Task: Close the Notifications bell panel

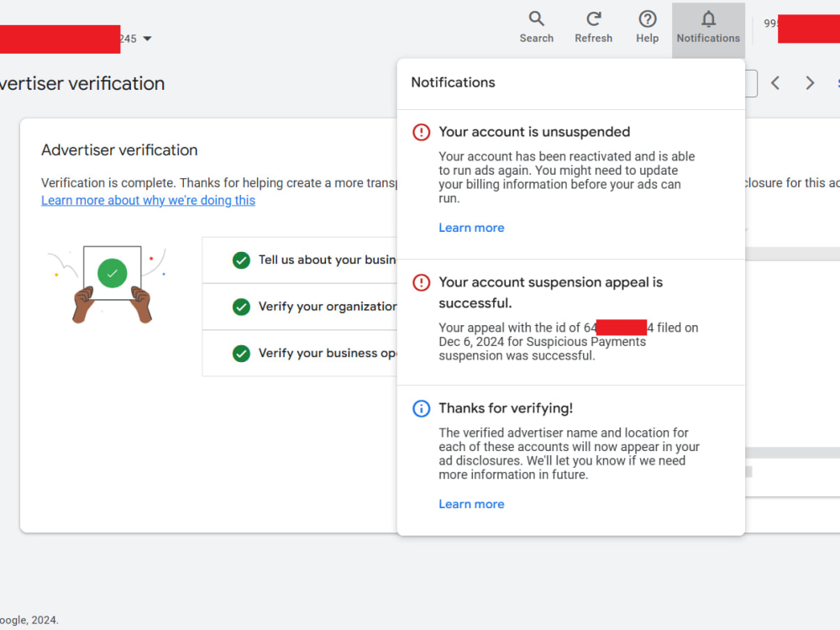Action: coord(708,29)
